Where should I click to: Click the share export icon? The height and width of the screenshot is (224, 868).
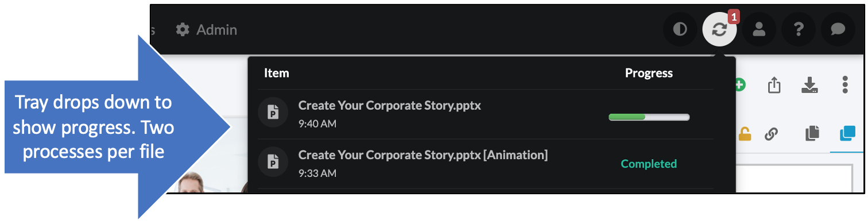coord(774,85)
